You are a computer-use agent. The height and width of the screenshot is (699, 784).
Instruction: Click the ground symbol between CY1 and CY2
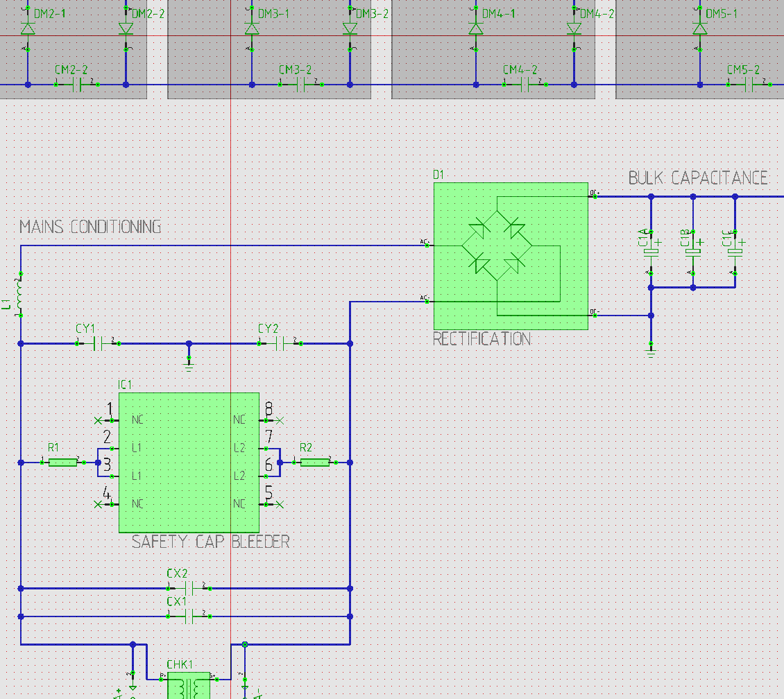click(x=189, y=364)
